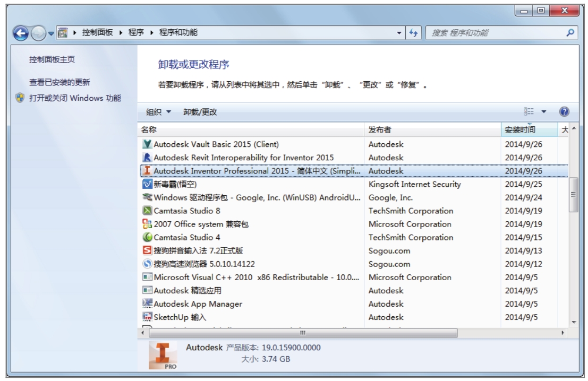Click the Revit Interoperability for Inventor icon
This screenshot has height=381, width=588.
(147, 158)
